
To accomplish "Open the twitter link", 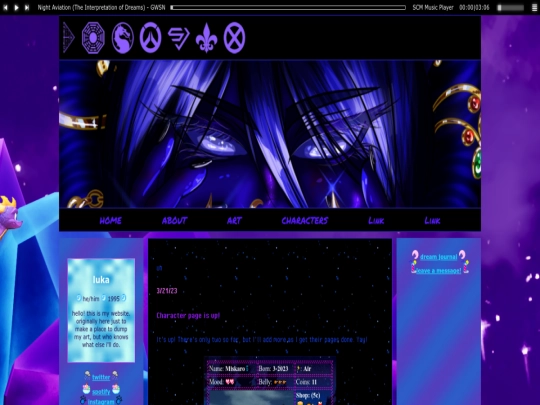I will tap(101, 377).
